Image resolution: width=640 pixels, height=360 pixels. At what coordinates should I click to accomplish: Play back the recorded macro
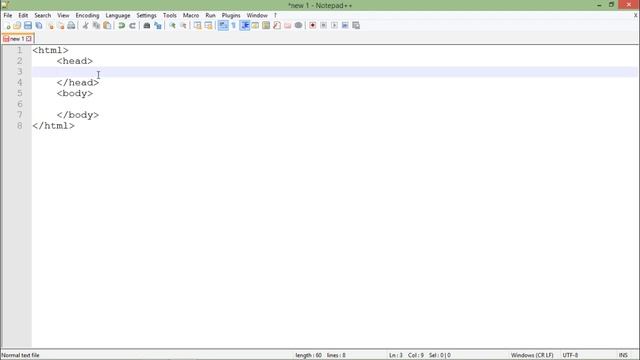(x=334, y=26)
